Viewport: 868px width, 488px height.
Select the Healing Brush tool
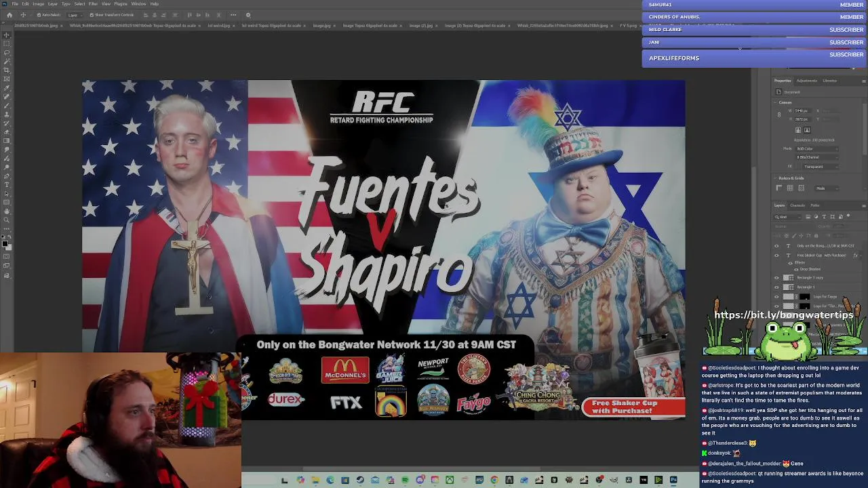click(7, 96)
